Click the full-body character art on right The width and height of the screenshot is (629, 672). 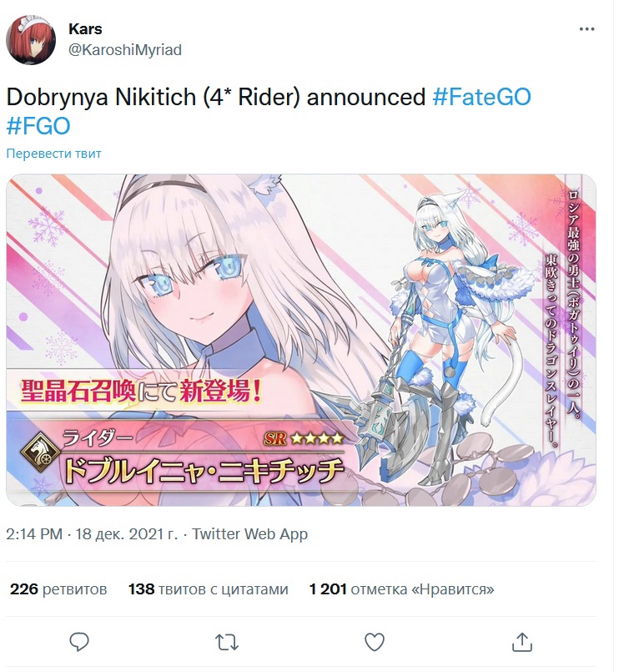[454, 334]
